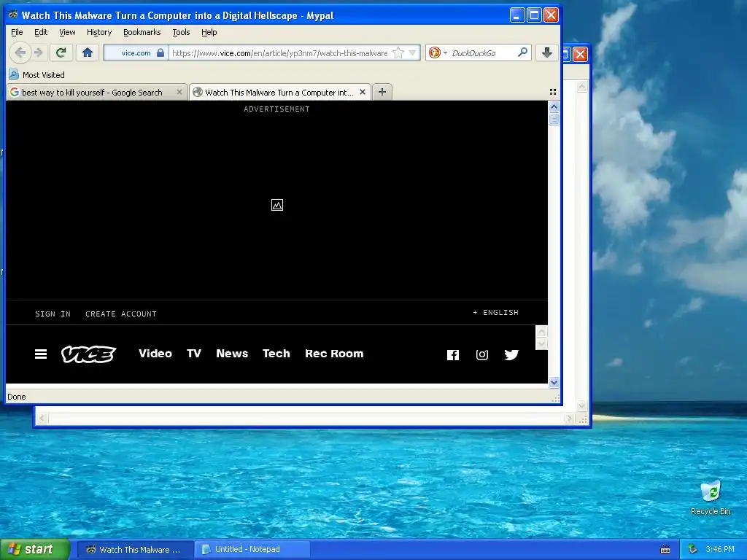The height and width of the screenshot is (560, 747).
Task: Open the Most Visited bookmarks folder
Action: click(37, 75)
